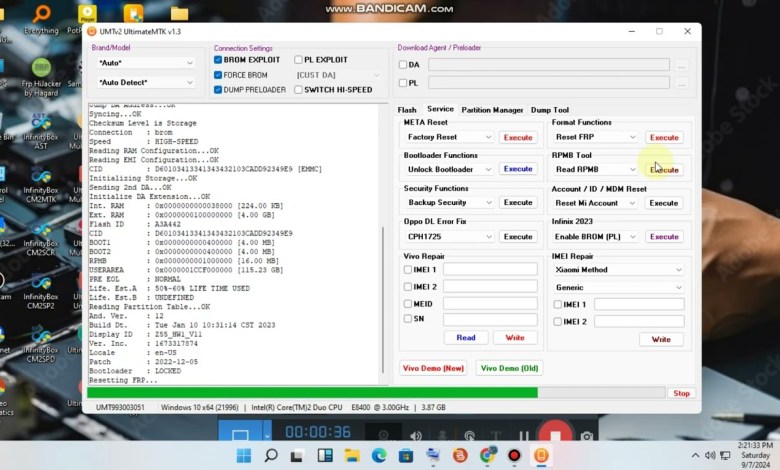Toggle Bandicam mouse cursor effect icon
780x470 pixels.
point(469,436)
